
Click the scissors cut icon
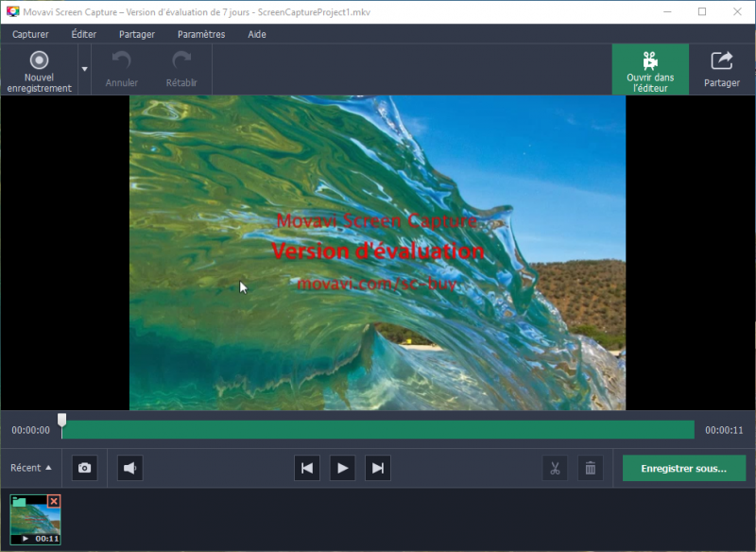click(555, 468)
